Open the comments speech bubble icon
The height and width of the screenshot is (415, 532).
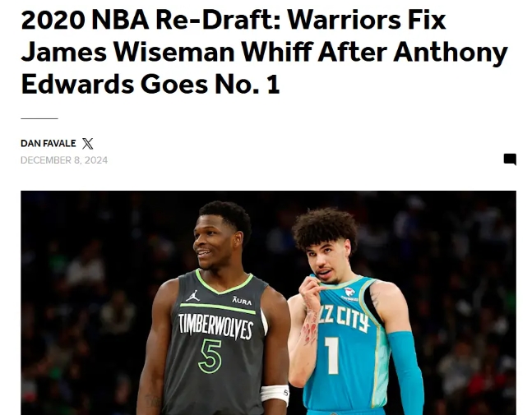coord(510,159)
